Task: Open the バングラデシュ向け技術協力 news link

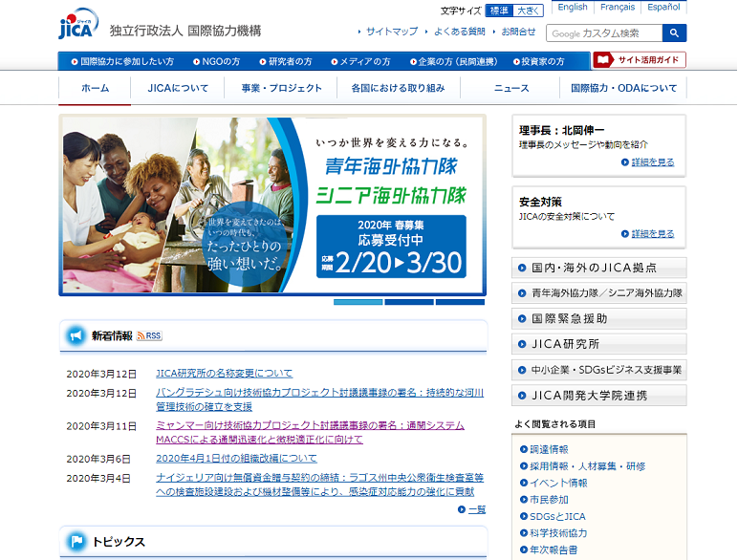Action: (x=319, y=399)
